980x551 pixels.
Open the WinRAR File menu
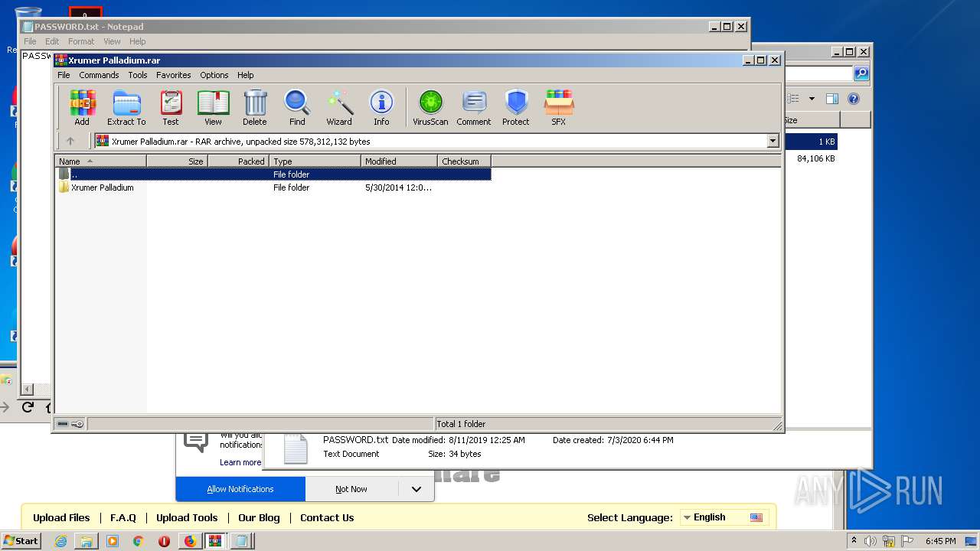[x=64, y=75]
